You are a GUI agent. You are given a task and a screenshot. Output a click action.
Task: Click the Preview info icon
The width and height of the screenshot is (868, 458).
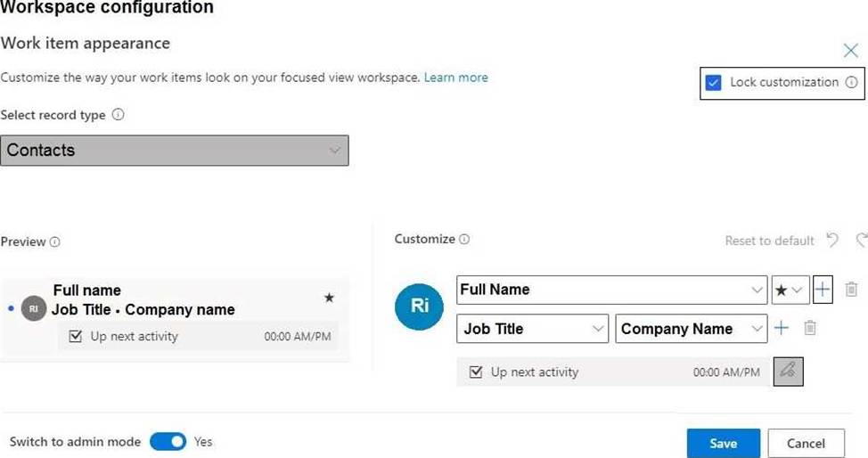[55, 242]
